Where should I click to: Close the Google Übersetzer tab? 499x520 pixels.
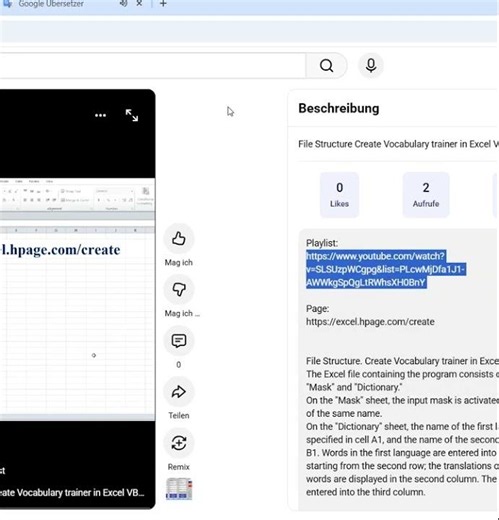coord(139,3)
